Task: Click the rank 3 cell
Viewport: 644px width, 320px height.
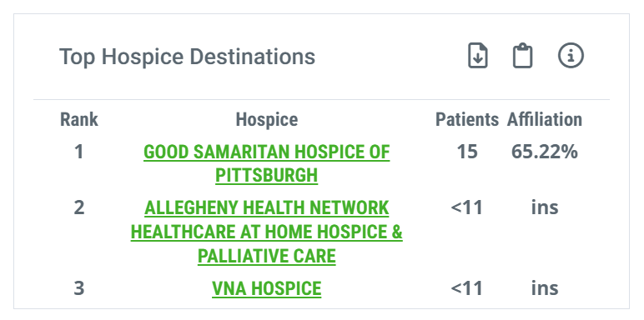Action: (x=79, y=288)
